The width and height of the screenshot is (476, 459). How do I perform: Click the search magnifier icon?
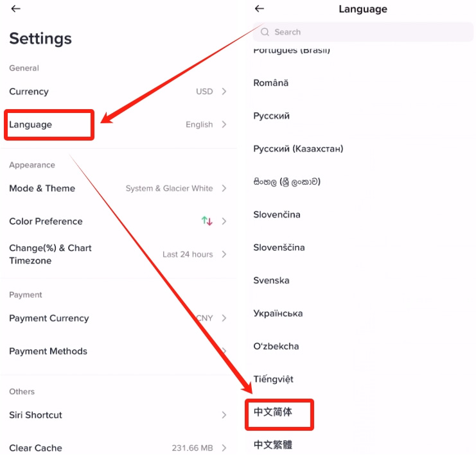coord(265,32)
